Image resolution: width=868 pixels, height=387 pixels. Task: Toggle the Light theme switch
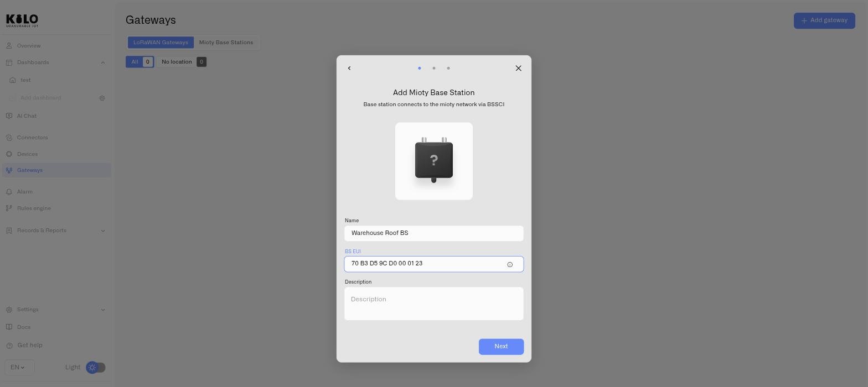[x=96, y=368]
